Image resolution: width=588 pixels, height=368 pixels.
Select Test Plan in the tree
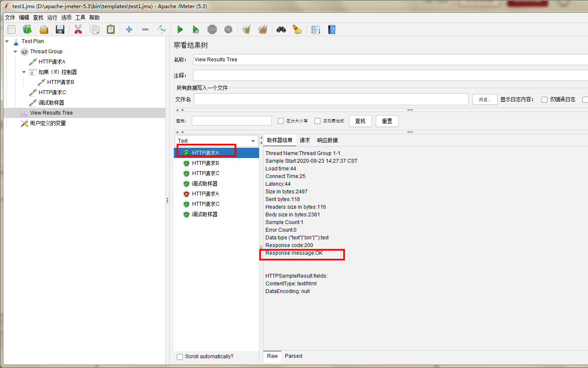coord(33,41)
